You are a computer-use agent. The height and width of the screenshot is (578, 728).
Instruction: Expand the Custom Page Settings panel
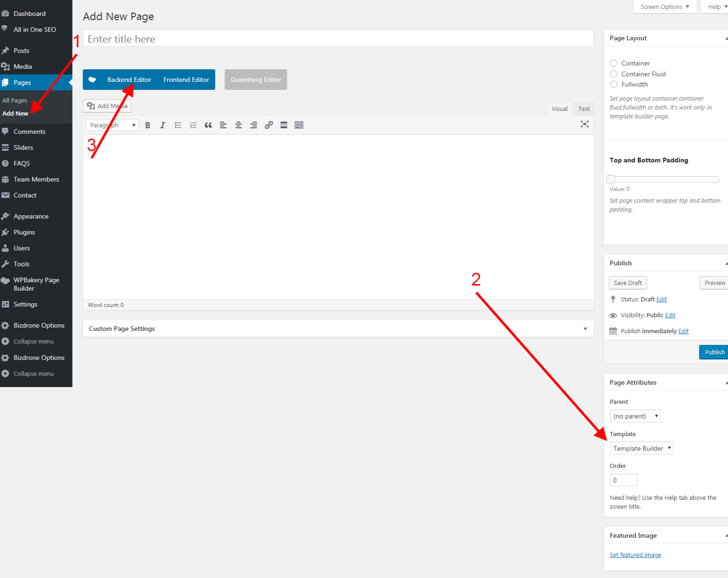tap(338, 329)
